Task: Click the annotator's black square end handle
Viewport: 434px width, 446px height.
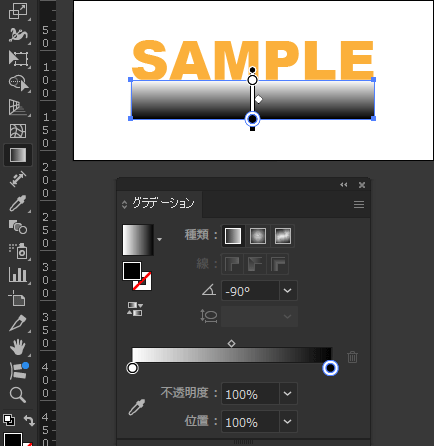Action: pyautogui.click(x=252, y=128)
